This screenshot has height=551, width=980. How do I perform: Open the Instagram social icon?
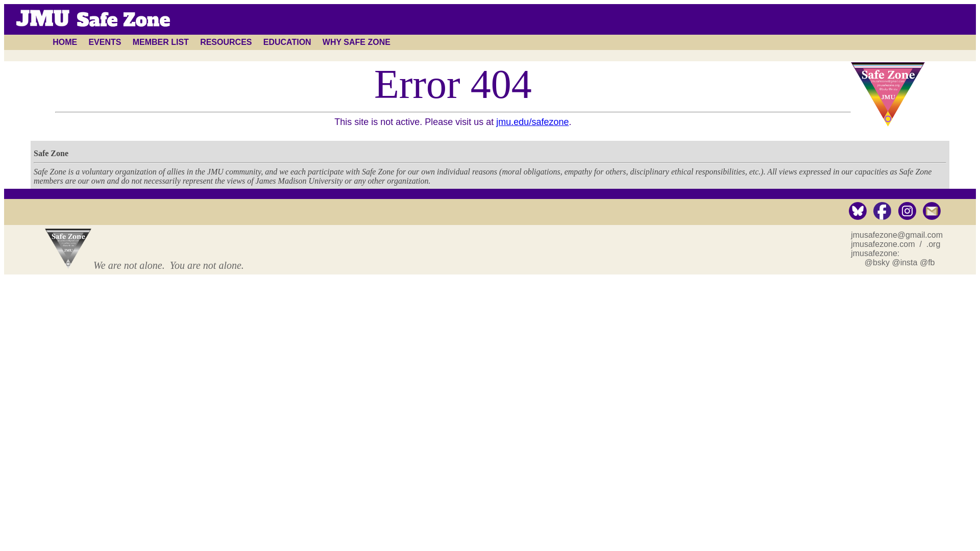click(907, 211)
